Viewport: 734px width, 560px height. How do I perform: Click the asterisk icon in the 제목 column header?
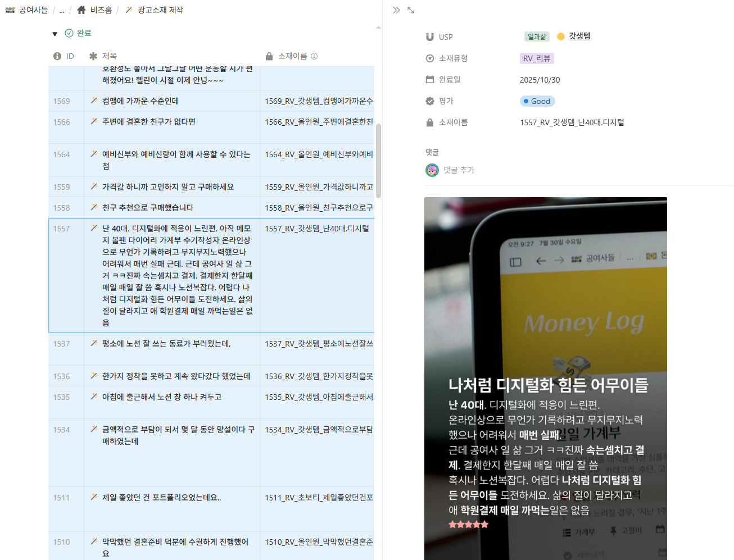(x=93, y=56)
